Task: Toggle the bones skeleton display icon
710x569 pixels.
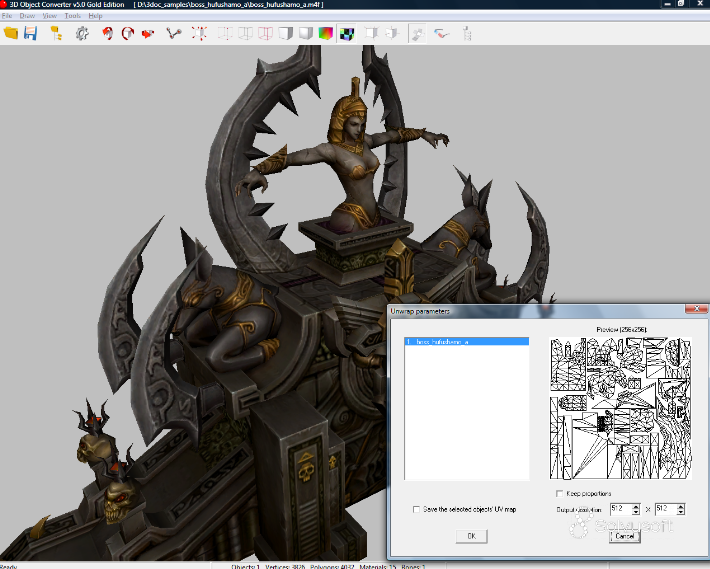Action: [x=173, y=33]
